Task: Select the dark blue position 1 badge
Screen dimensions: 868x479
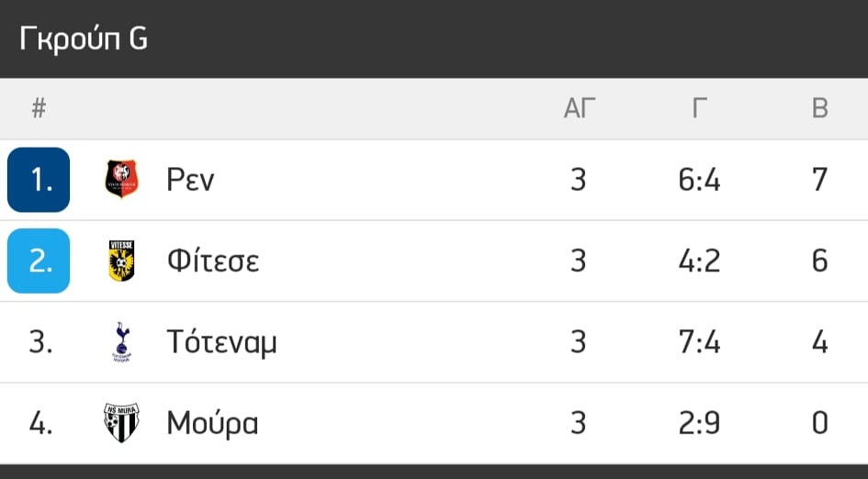Action: pyautogui.click(x=39, y=180)
